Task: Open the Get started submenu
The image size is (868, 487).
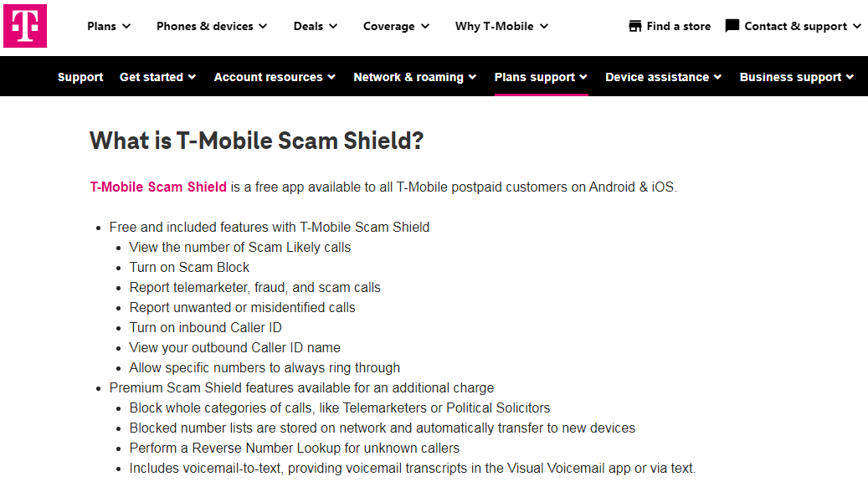Action: click(157, 77)
